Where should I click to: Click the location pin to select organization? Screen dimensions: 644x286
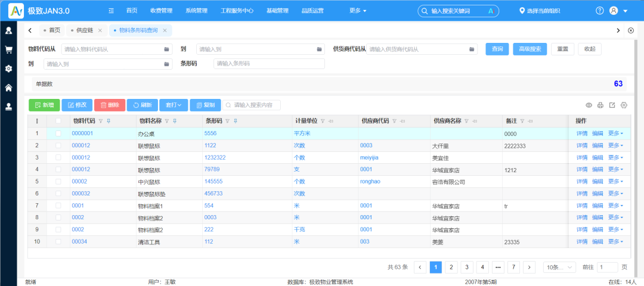click(x=522, y=11)
